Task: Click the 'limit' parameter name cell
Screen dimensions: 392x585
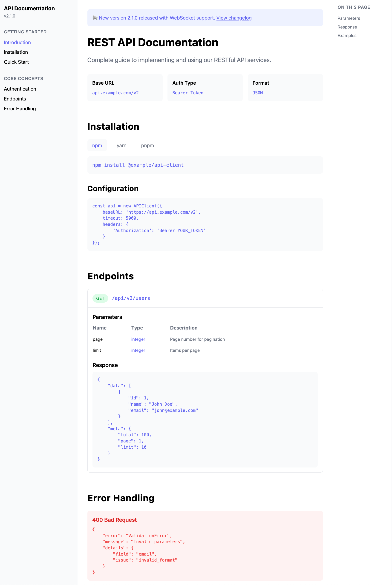Action: tap(97, 350)
